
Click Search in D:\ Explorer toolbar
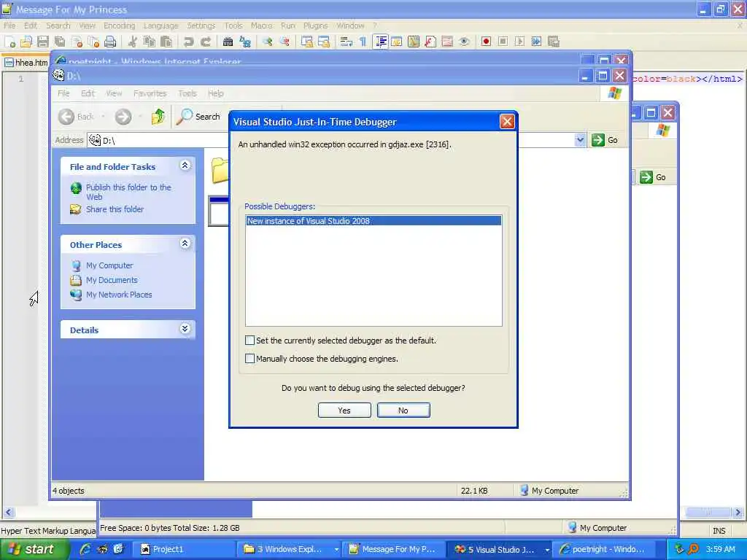[198, 117]
